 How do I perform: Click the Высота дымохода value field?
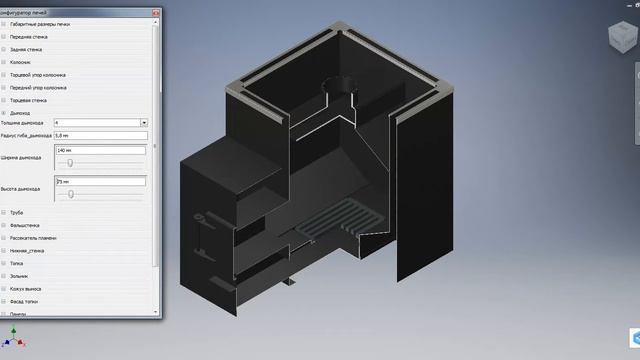pyautogui.click(x=101, y=181)
